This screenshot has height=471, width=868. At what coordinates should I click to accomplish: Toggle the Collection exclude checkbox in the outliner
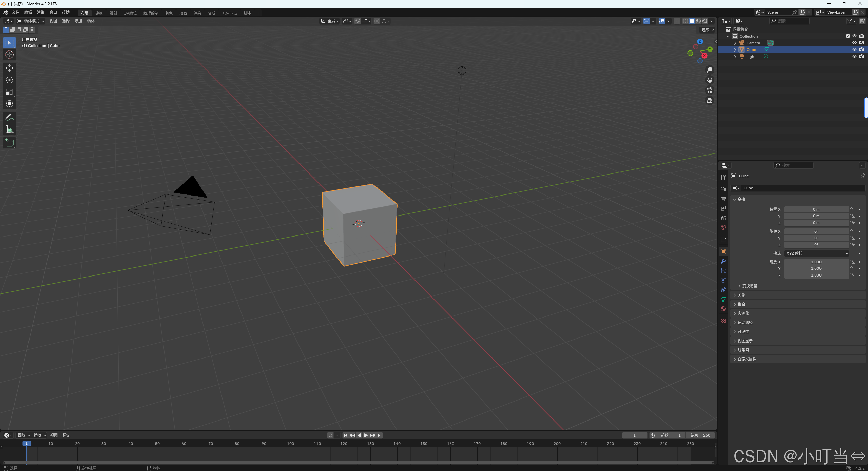pos(848,36)
